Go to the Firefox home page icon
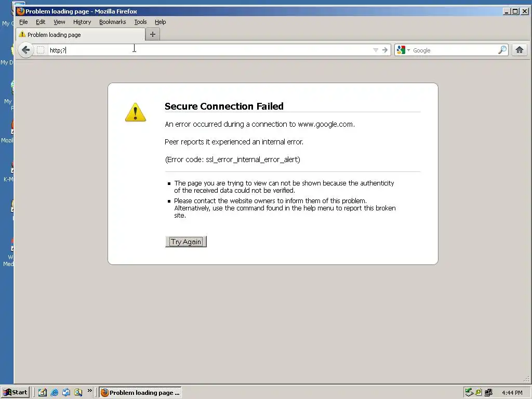The width and height of the screenshot is (532, 399). (x=519, y=50)
